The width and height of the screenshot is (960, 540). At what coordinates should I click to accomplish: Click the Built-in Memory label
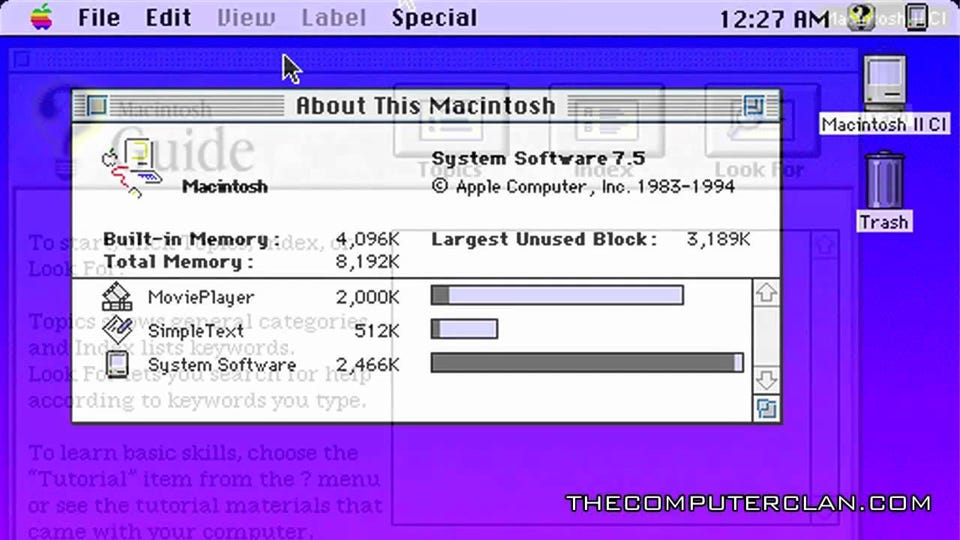pos(192,239)
